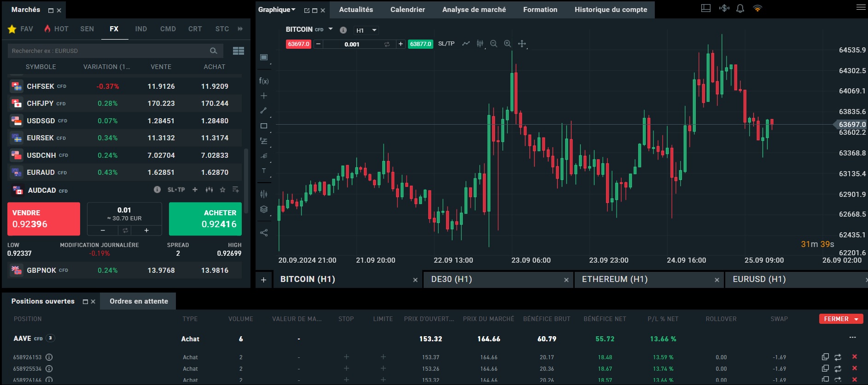Click green 63877.0 buy price on chart
Image resolution: width=868 pixels, height=385 pixels.
point(420,44)
